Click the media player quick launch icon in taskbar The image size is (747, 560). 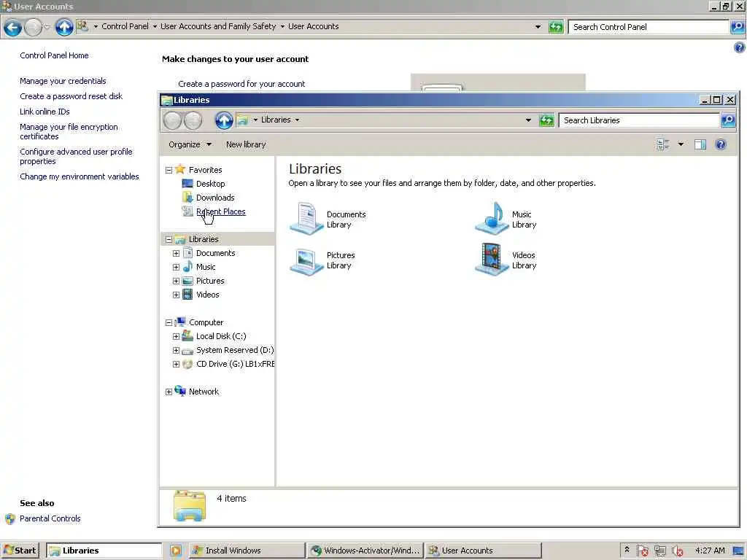click(x=176, y=551)
